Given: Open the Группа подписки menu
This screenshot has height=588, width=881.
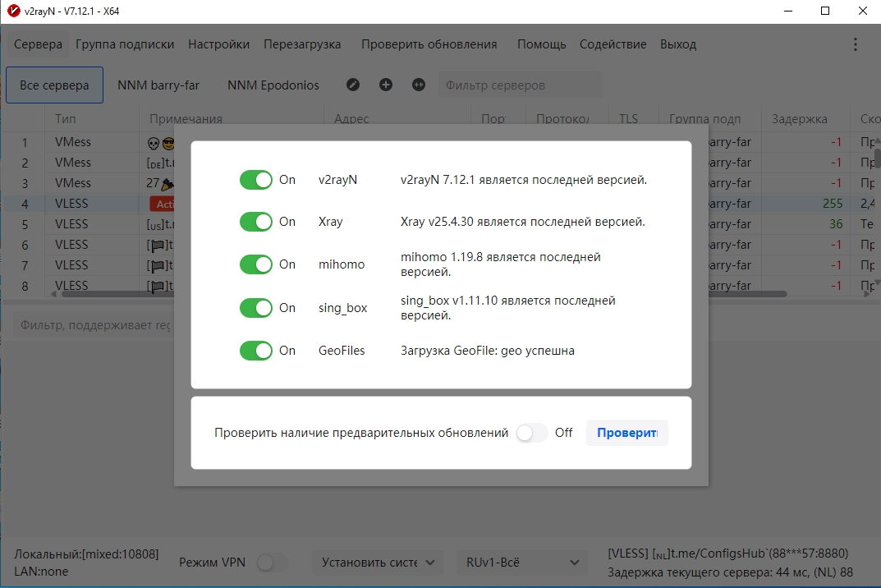Looking at the screenshot, I should (x=125, y=44).
